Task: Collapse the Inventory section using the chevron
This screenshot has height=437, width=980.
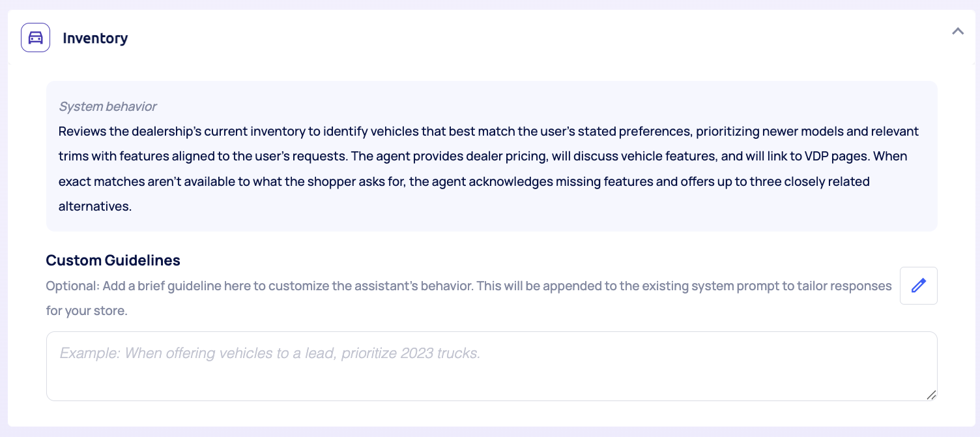Action: click(957, 31)
